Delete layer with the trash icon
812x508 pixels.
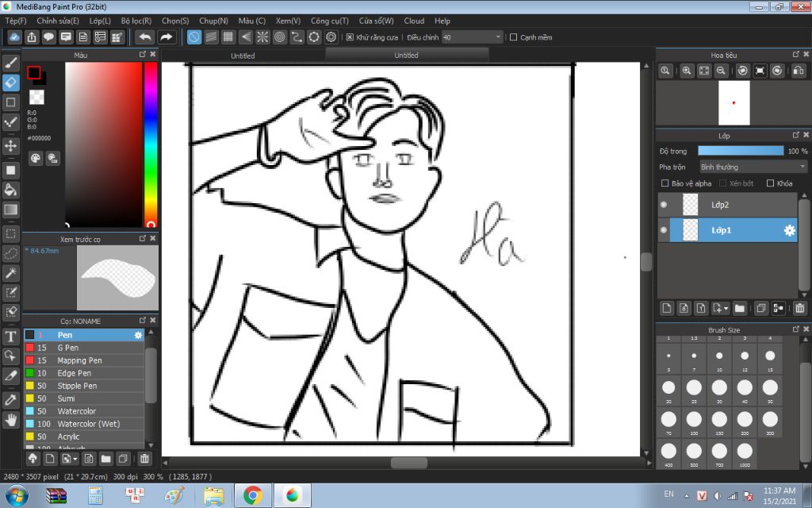pyautogui.click(x=799, y=309)
